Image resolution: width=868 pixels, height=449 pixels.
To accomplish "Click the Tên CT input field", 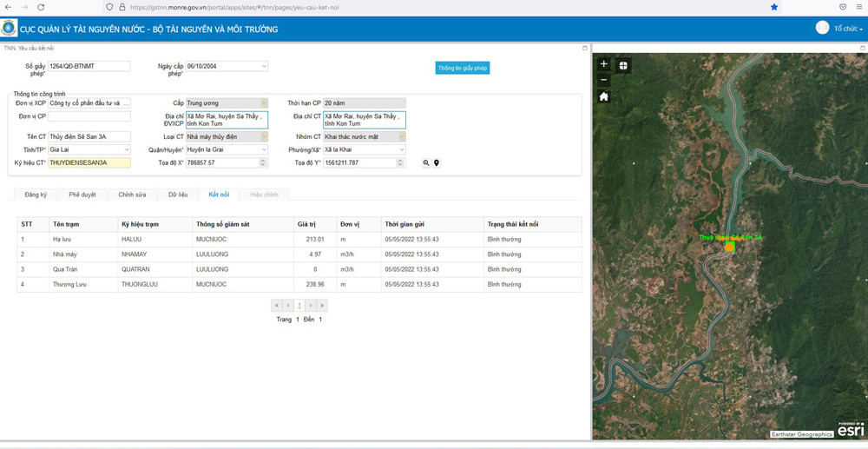I will tap(89, 136).
